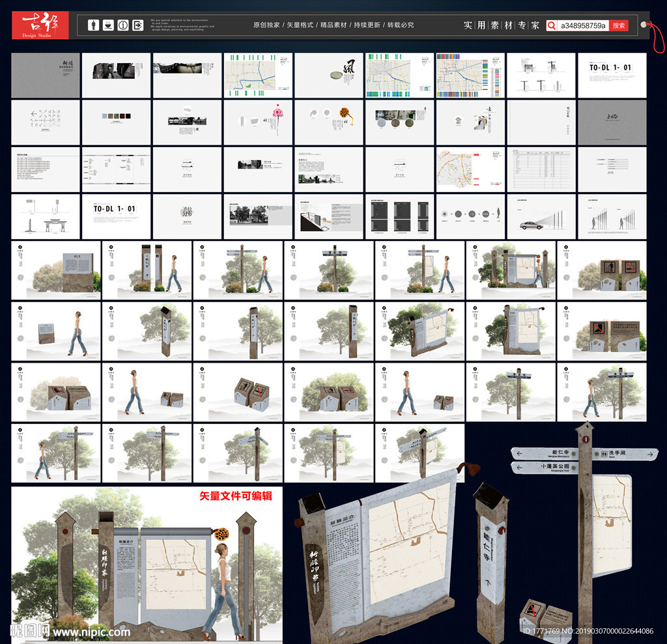Click the search field containing a348958759a
The height and width of the screenshot is (644, 667).
point(583,25)
